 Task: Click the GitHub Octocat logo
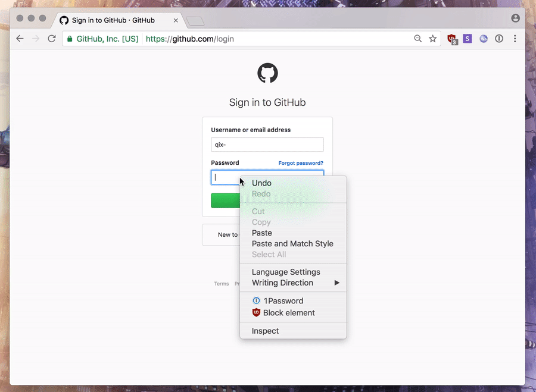pyautogui.click(x=267, y=73)
